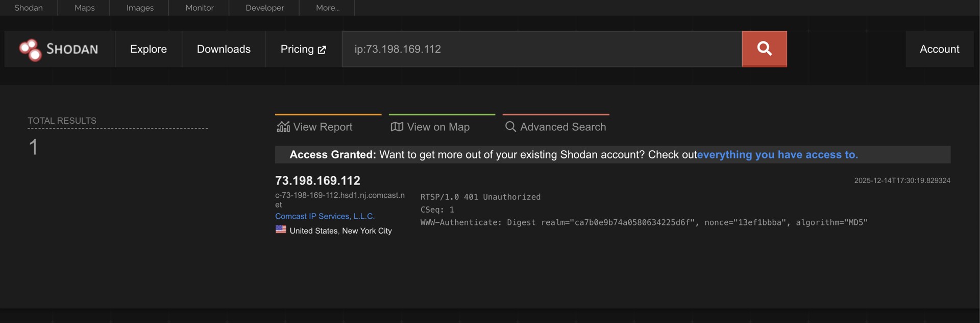Click the external link icon beside Pricing
The height and width of the screenshot is (323, 980).
point(322,50)
